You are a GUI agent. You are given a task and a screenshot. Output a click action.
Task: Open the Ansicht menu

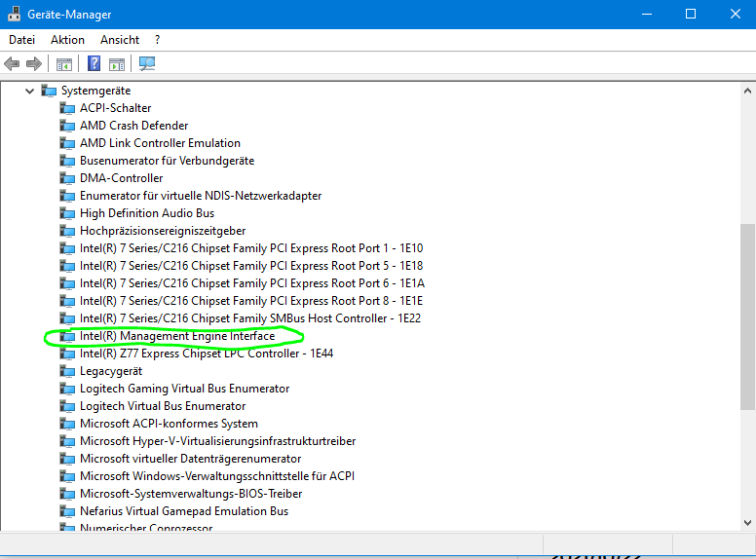(120, 40)
